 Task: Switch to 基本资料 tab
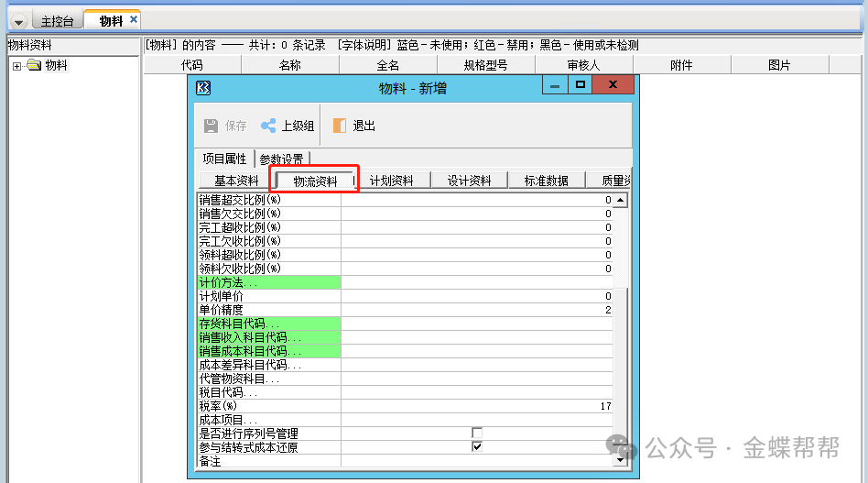click(236, 181)
